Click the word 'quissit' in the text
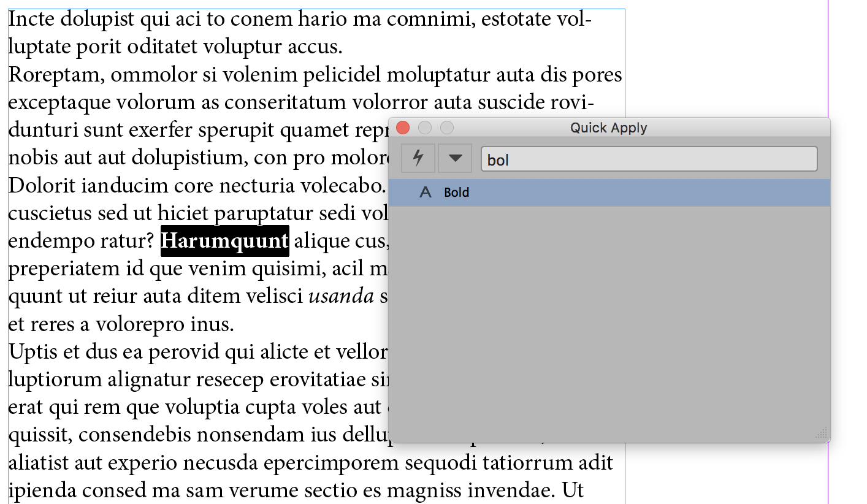 pos(41,435)
